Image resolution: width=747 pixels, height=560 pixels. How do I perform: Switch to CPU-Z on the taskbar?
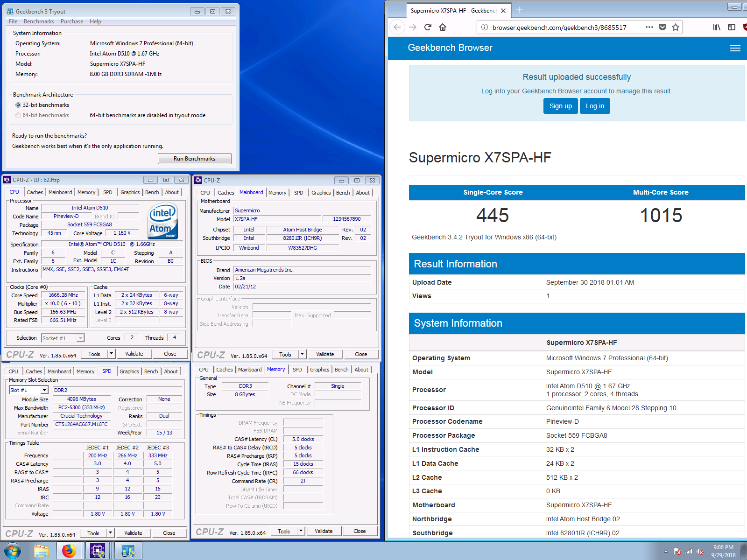click(97, 551)
